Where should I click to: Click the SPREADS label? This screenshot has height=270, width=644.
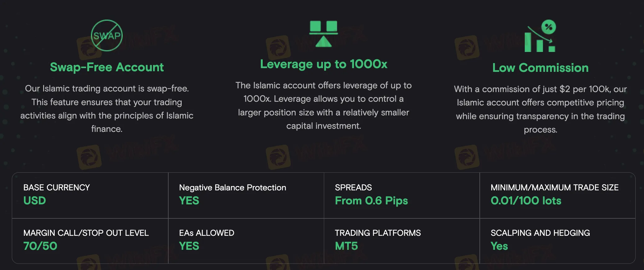pos(353,188)
